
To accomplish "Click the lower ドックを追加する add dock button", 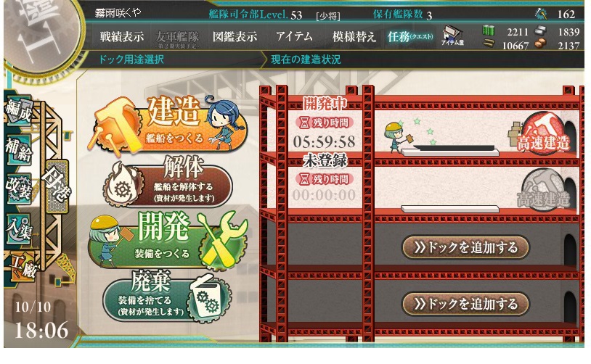I will pyautogui.click(x=465, y=304).
